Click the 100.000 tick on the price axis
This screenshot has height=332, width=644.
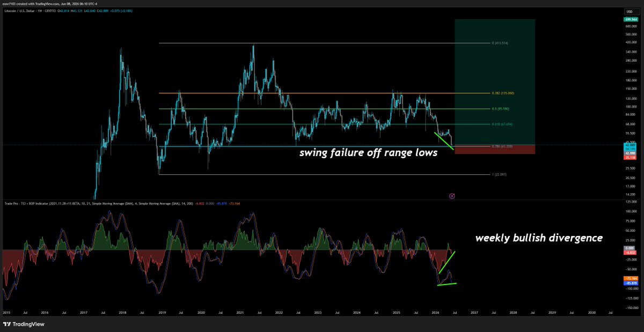[631, 107]
